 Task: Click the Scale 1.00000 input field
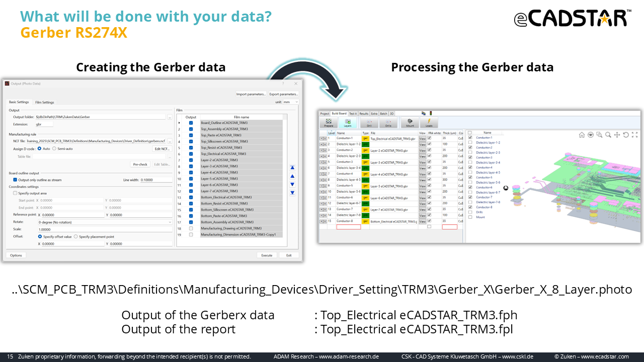pos(105,229)
